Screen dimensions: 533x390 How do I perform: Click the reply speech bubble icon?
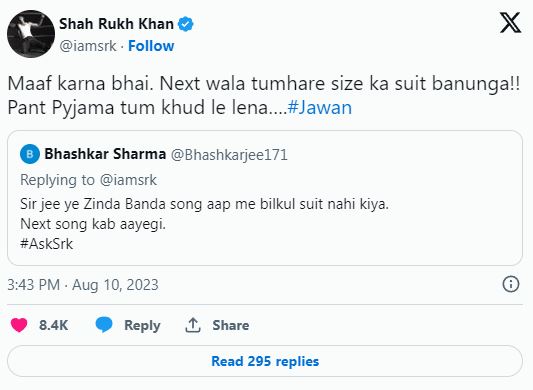104,324
